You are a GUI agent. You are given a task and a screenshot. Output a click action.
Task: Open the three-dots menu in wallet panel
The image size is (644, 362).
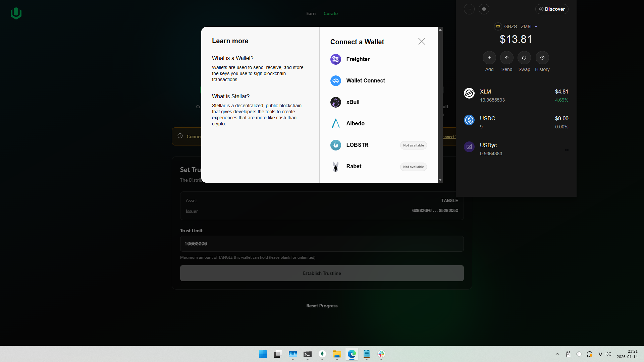tap(469, 9)
